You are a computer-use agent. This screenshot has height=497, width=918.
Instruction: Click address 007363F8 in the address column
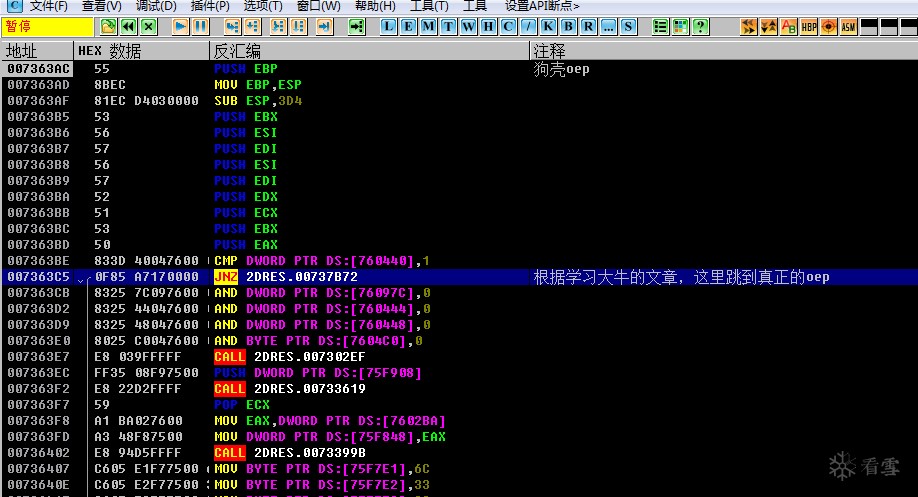tap(38, 420)
